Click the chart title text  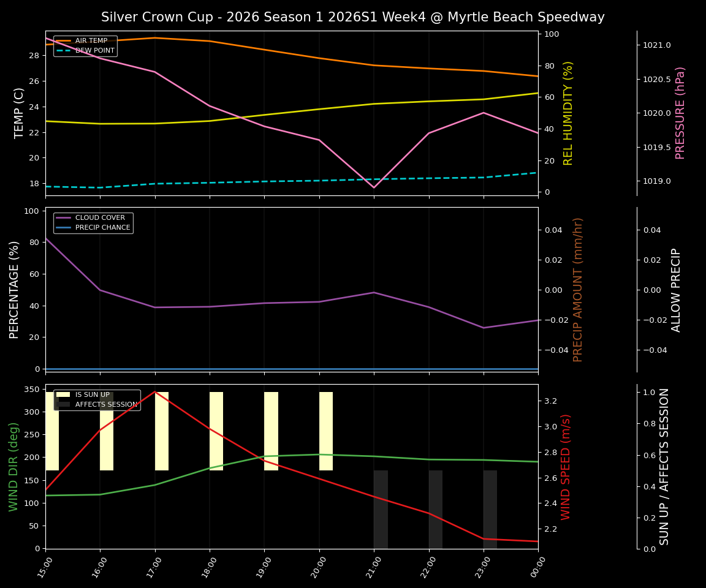[353, 17]
